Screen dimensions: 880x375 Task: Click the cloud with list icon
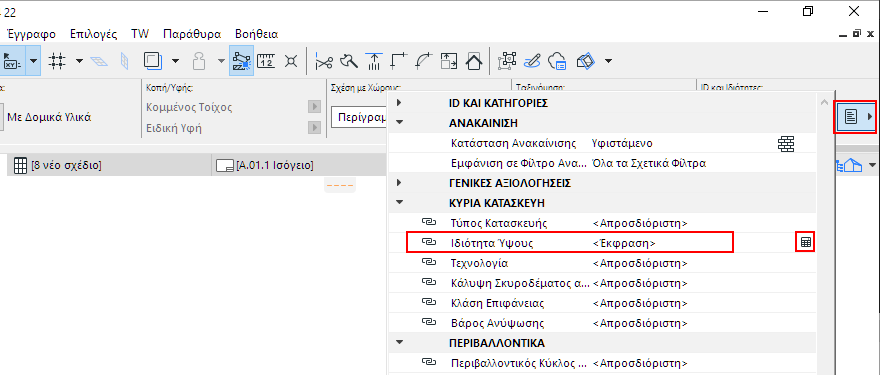(x=558, y=61)
